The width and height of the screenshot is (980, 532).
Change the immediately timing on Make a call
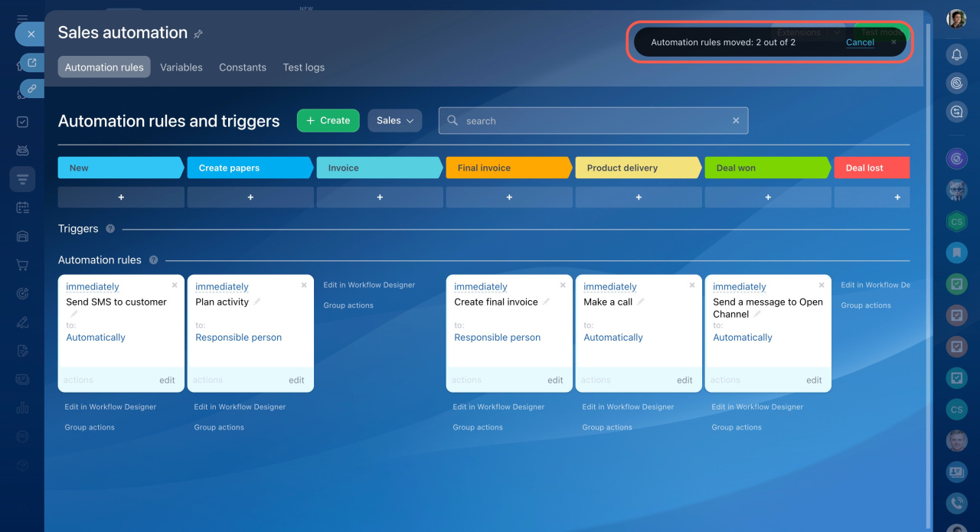[x=609, y=286]
